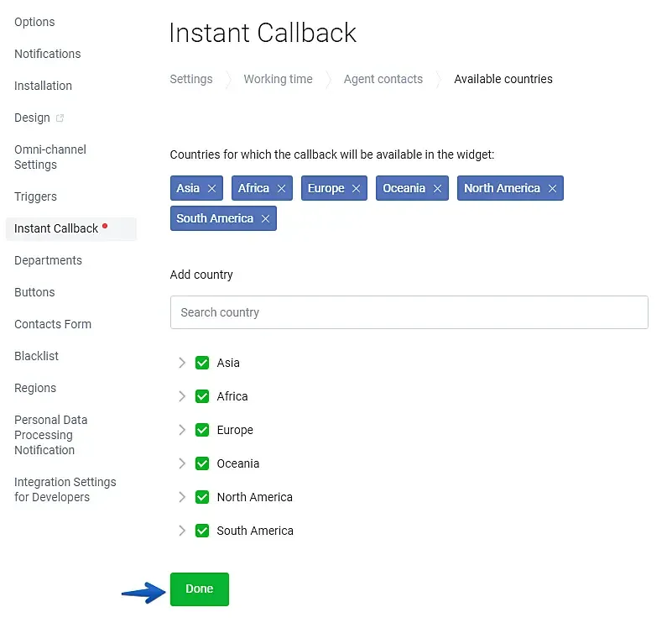This screenshot has width=672, height=628.
Task: Switch to the Working time step
Action: click(x=279, y=79)
